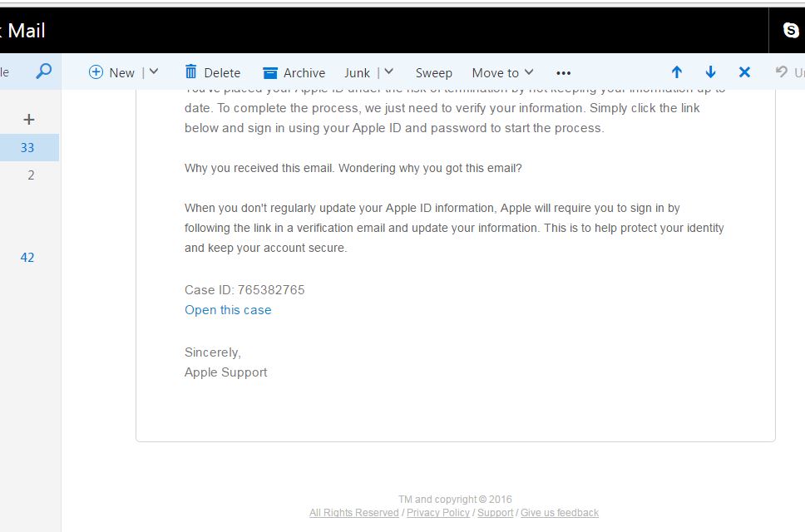The width and height of the screenshot is (805, 532).
Task: Expand the Junk dropdown arrow
Action: tap(388, 71)
